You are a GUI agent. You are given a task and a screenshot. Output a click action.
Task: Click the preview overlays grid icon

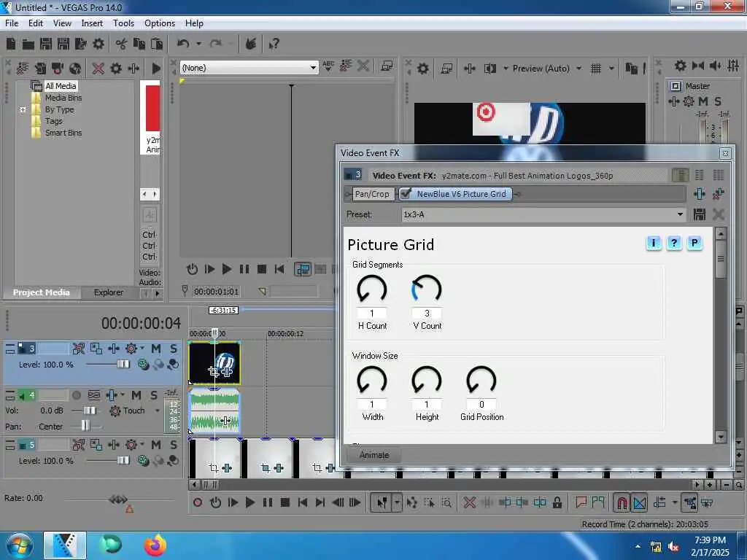[595, 69]
